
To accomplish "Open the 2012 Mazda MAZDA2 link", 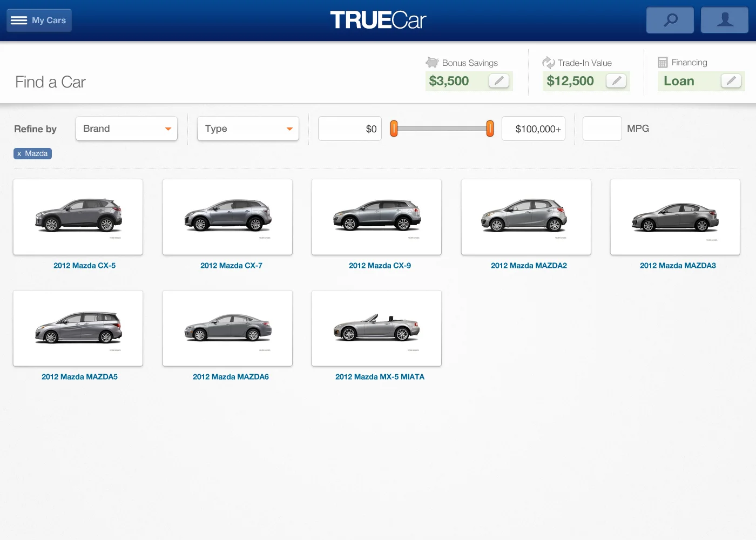I will click(529, 266).
